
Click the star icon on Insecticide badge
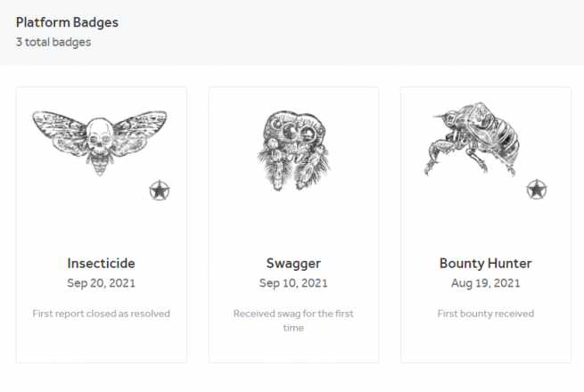click(x=160, y=190)
